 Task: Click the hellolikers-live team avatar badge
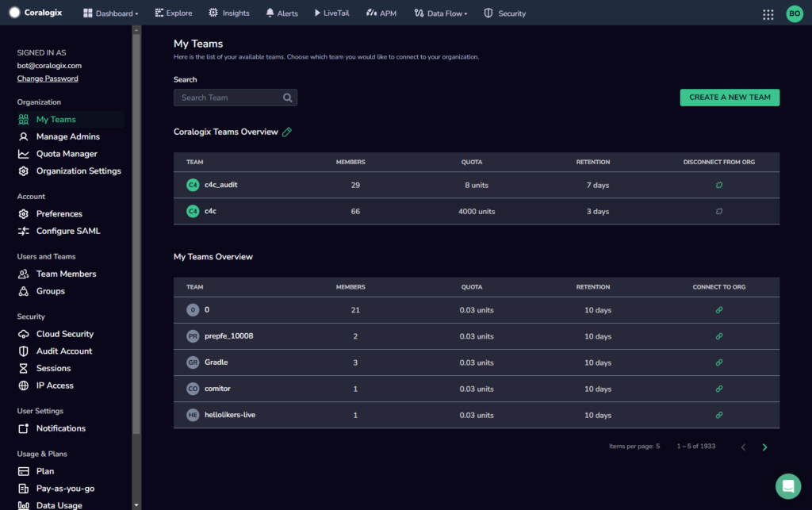193,416
